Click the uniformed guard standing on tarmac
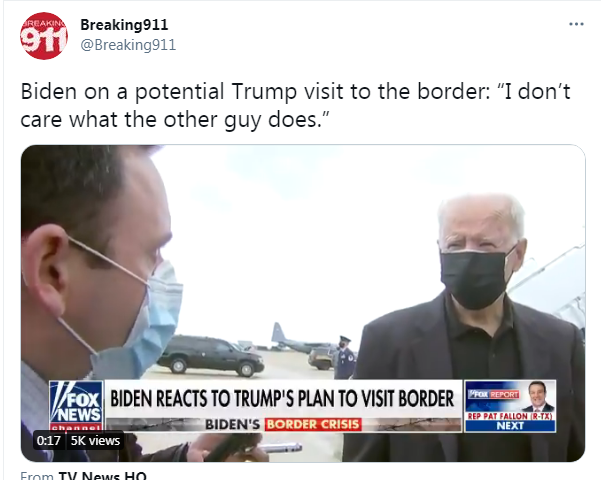 click(x=344, y=358)
